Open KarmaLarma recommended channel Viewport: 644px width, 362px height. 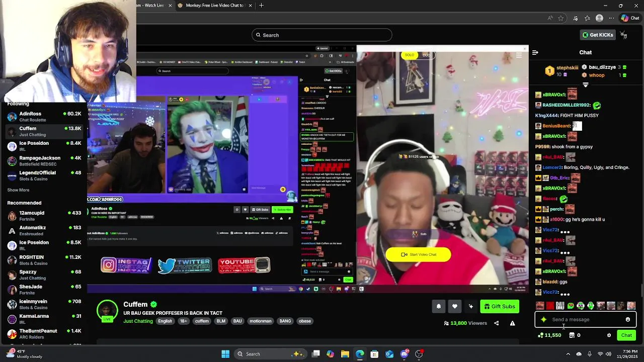pyautogui.click(x=44, y=319)
